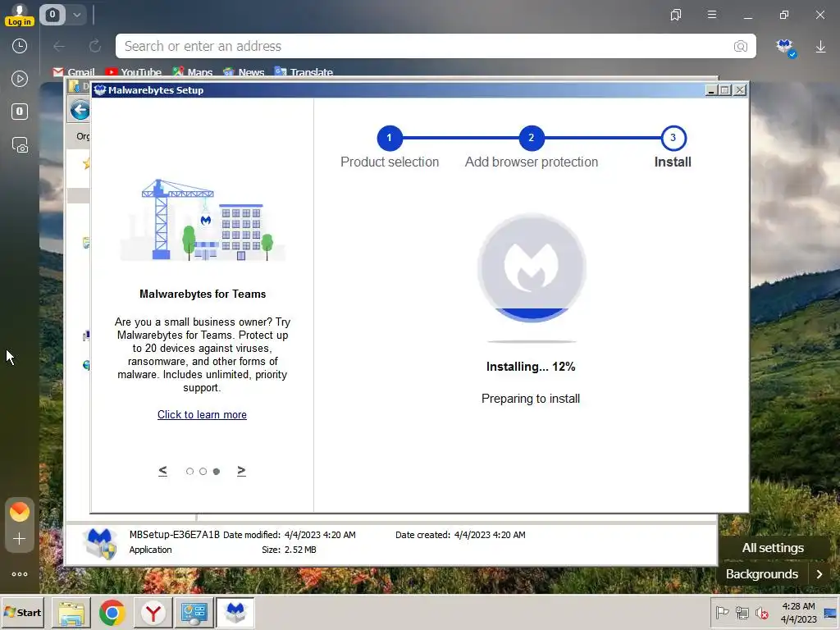Open Backgrounds option
Image resolution: width=840 pixels, height=630 pixels.
tap(762, 574)
